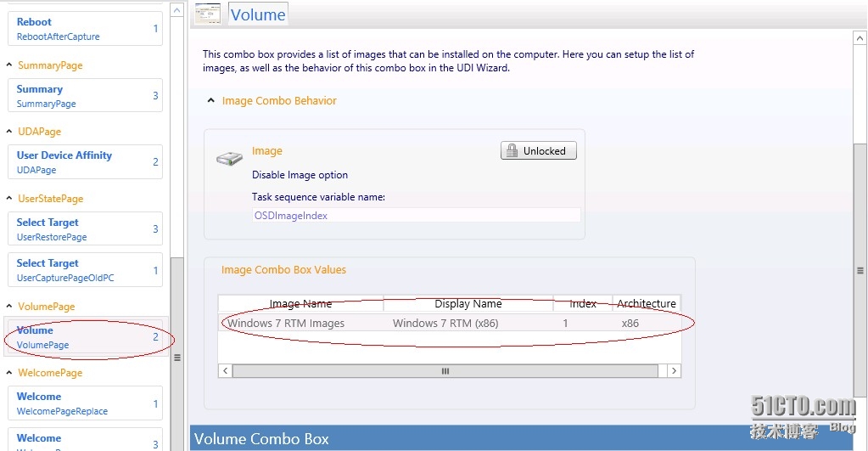Screen dimensions: 868x451
Task: Select the User Device Affinity page item
Action: [85, 161]
